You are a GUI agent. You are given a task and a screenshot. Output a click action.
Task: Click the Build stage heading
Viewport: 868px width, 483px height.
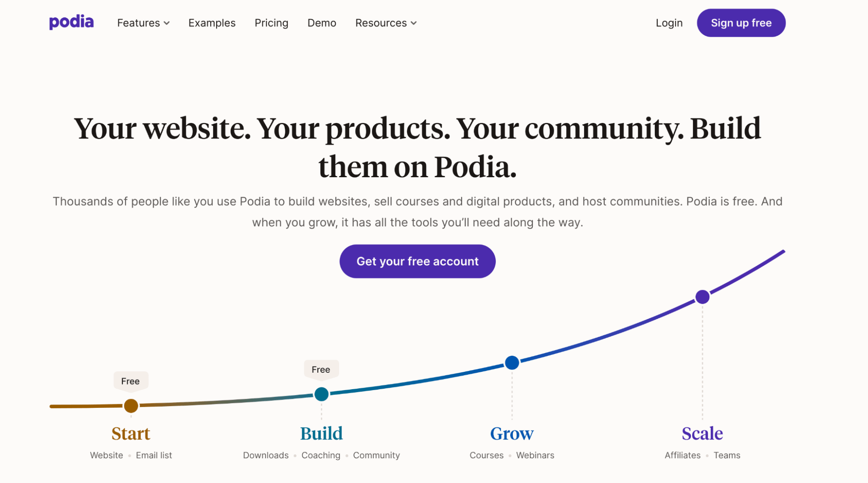321,433
